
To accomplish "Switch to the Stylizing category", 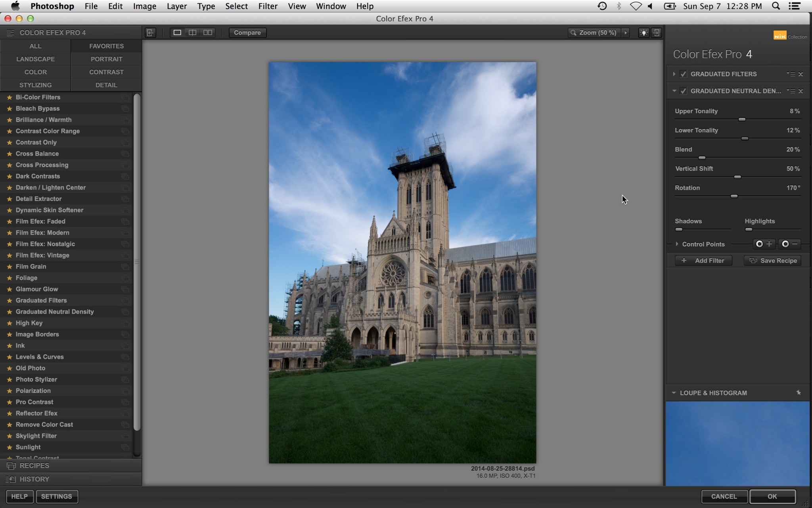I will click(35, 85).
